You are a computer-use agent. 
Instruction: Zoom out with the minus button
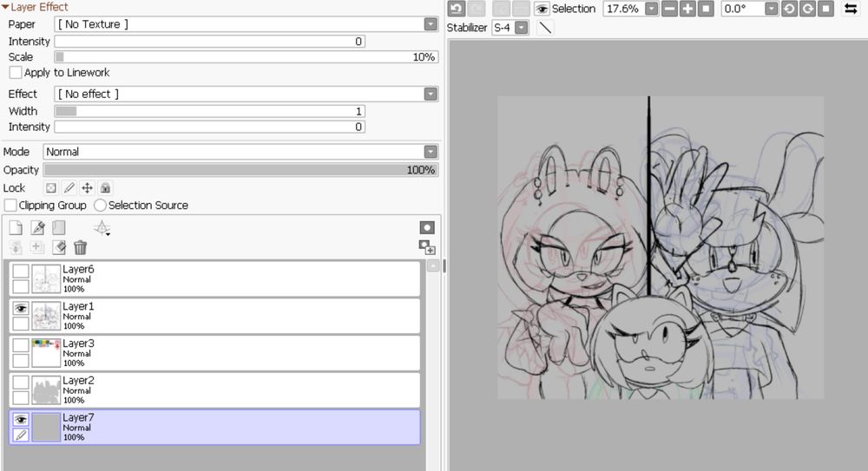(670, 9)
